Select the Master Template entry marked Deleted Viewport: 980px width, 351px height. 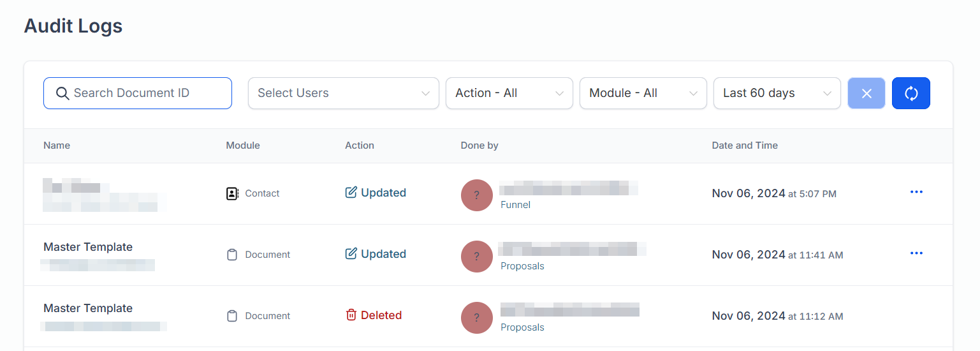click(x=88, y=308)
